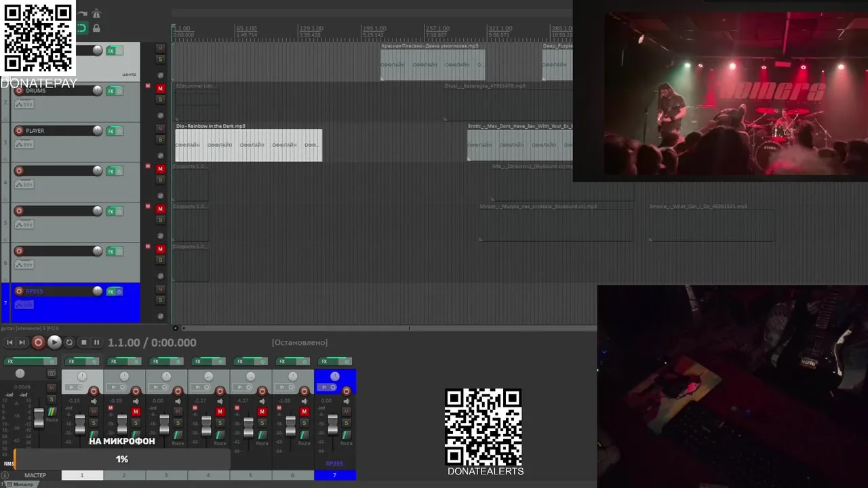Select mixer channel strip labeled 5
The width and height of the screenshot is (868, 488).
tap(250, 475)
